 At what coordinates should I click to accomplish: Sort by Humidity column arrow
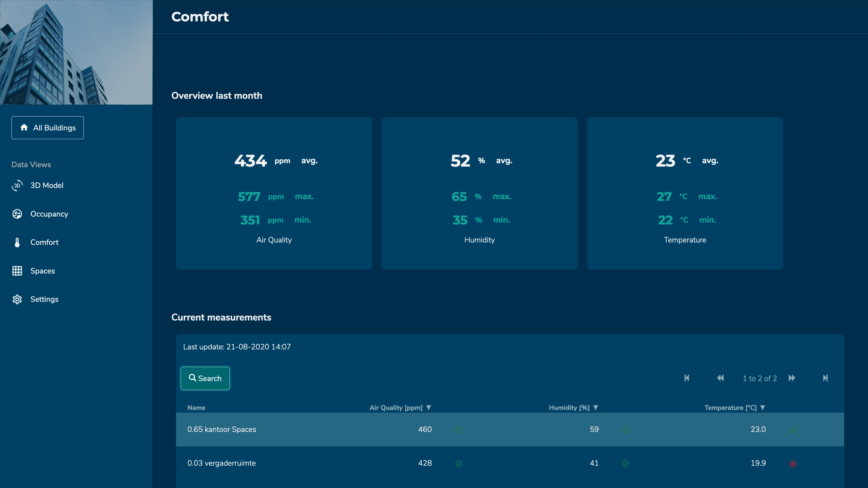pos(596,408)
